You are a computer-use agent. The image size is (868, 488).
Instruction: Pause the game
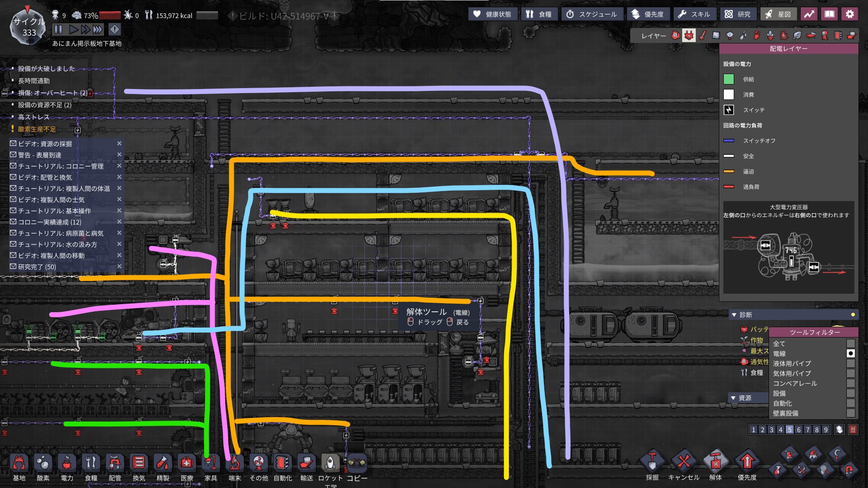pyautogui.click(x=58, y=30)
